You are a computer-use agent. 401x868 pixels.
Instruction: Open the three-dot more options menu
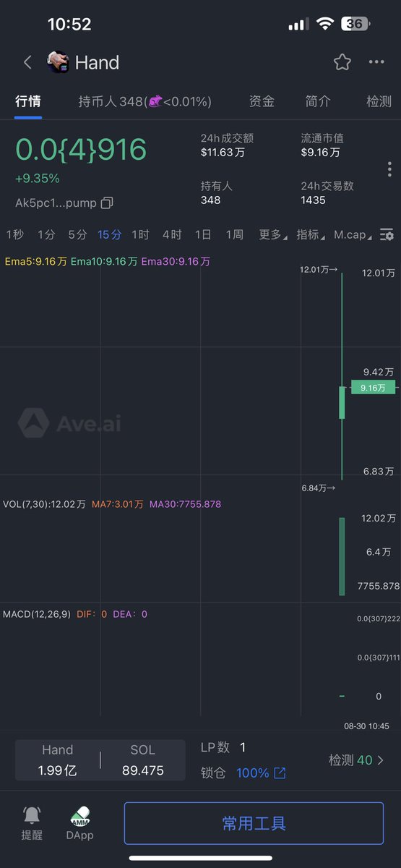point(376,62)
